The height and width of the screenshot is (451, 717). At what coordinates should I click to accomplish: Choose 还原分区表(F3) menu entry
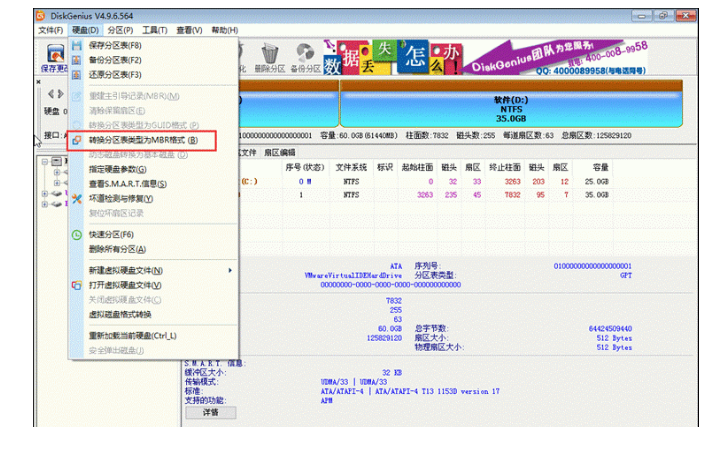(x=115, y=75)
